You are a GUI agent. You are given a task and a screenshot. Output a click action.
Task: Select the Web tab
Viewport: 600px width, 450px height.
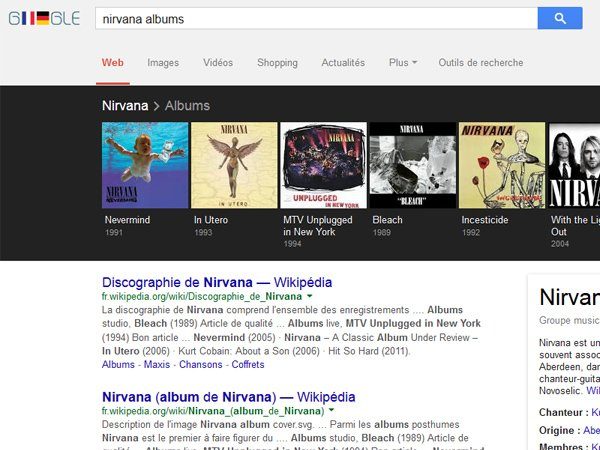coord(112,63)
